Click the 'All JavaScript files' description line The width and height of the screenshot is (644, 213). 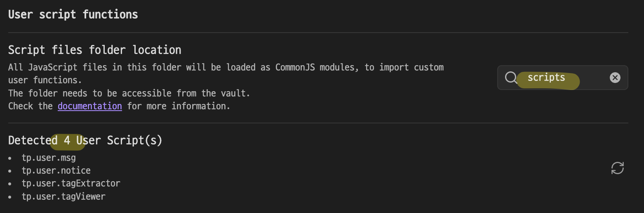point(226,67)
